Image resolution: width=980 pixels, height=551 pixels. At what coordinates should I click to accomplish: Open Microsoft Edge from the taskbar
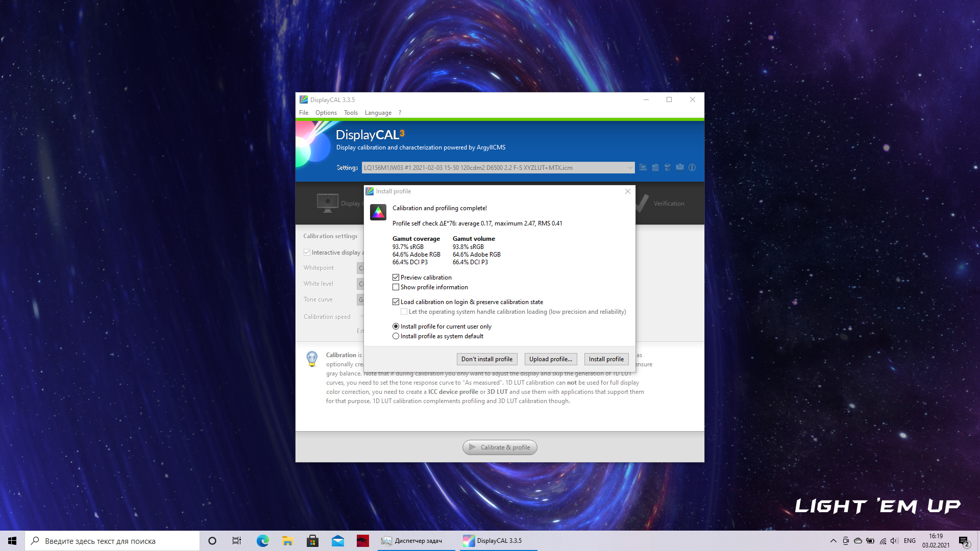point(262,541)
